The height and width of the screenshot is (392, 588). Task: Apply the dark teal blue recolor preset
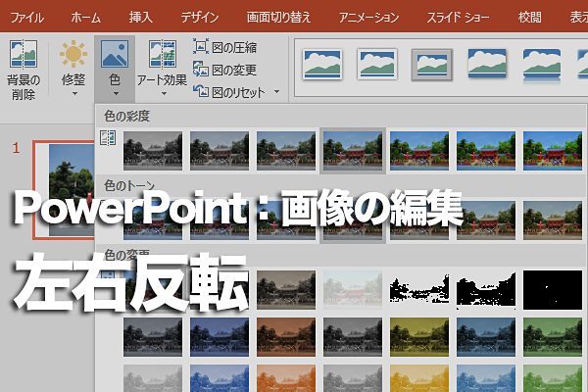coord(486,337)
